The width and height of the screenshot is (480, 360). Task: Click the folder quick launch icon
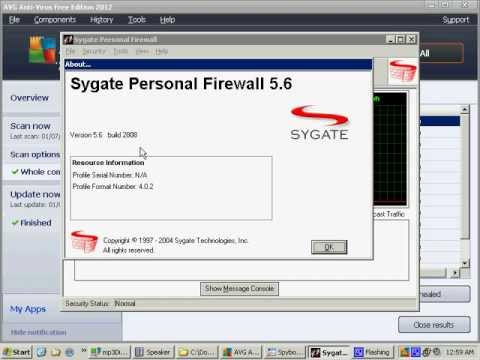pos(56,352)
